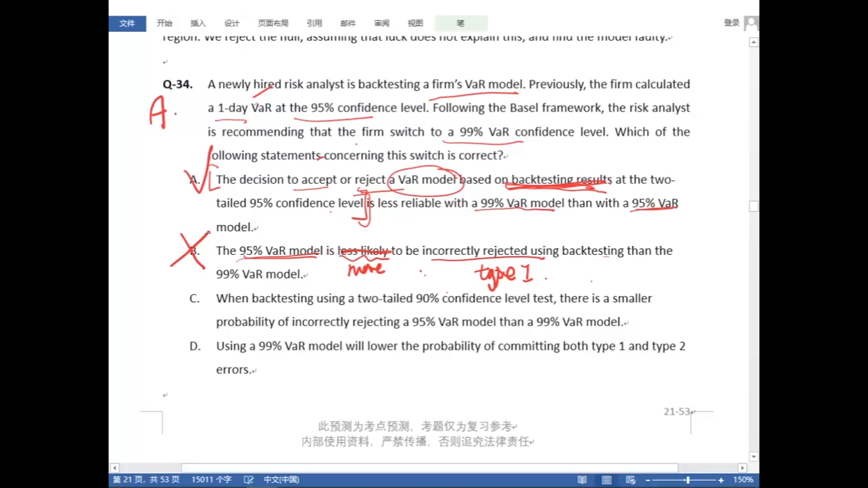Click the 登录 sign-in link

pos(731,23)
